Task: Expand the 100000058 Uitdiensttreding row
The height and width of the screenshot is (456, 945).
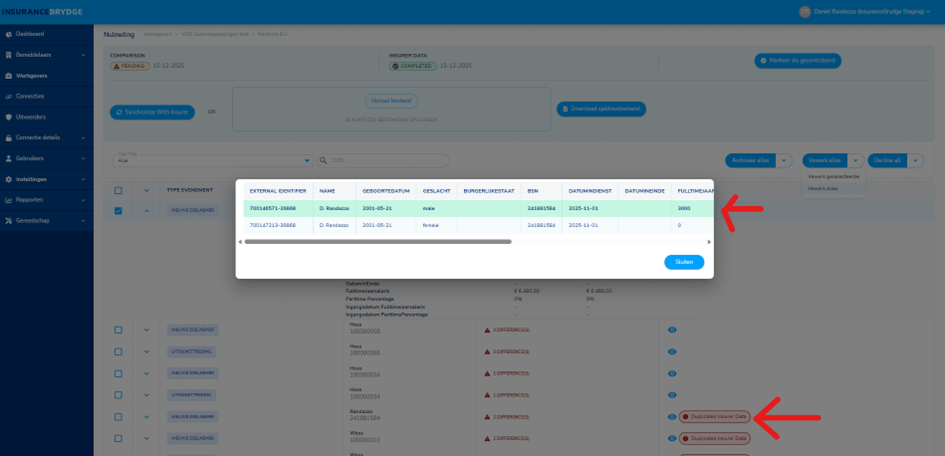Action: tap(146, 351)
